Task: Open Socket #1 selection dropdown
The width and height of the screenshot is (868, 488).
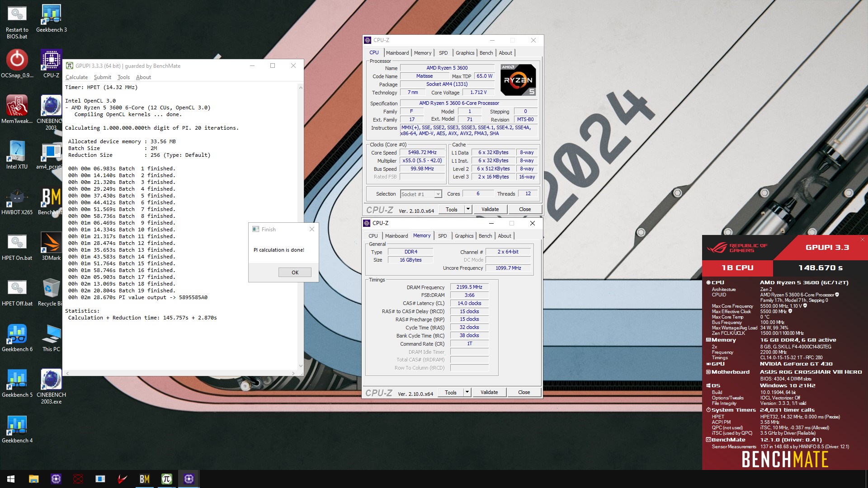Action: (421, 194)
